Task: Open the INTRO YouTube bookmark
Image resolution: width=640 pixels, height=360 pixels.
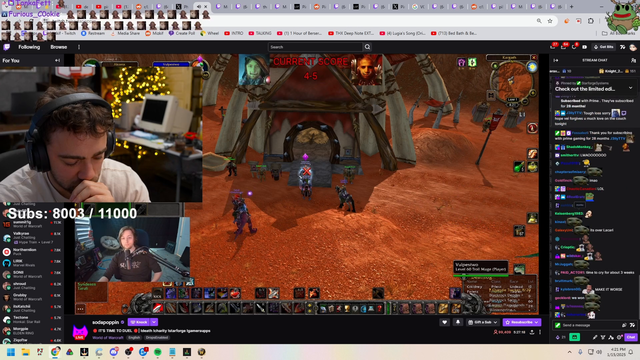Action: pyautogui.click(x=234, y=33)
